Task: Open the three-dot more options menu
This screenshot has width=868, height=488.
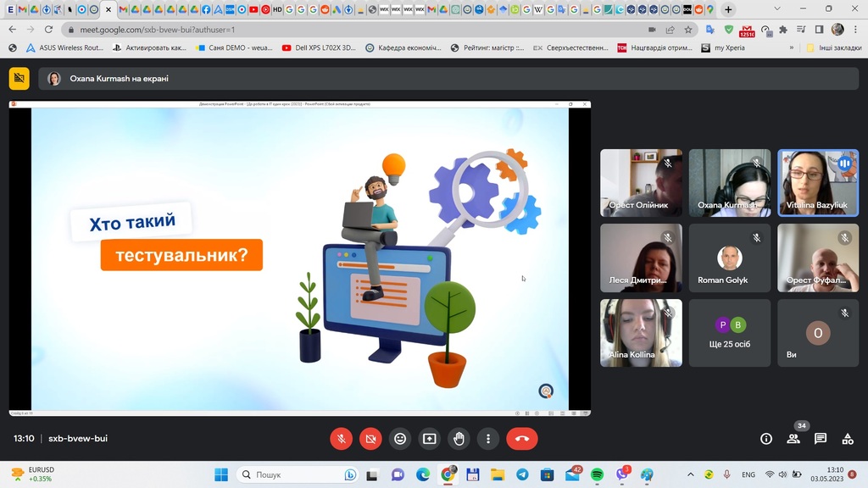Action: click(x=488, y=439)
